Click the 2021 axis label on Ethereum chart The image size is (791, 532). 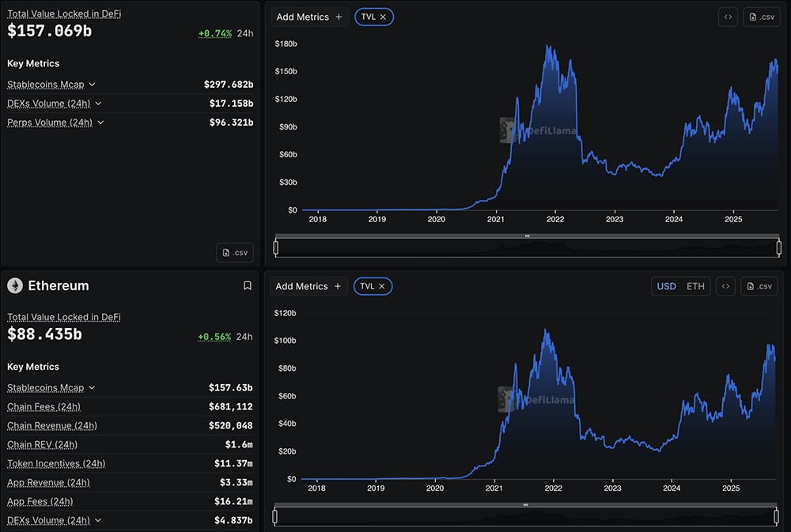tap(494, 489)
